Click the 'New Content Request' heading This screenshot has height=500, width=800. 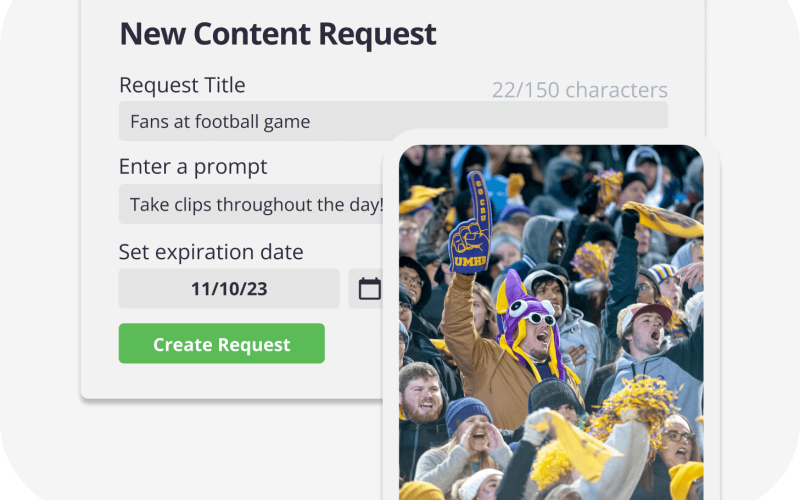click(x=278, y=34)
